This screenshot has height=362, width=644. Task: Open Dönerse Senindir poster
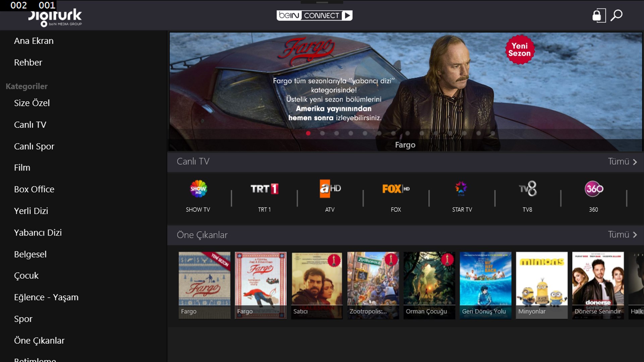598,285
